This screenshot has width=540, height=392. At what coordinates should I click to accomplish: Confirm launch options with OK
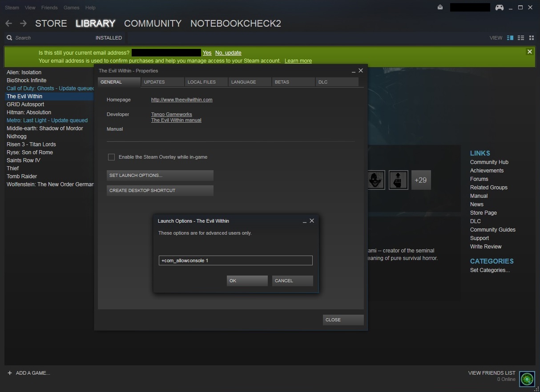click(247, 280)
